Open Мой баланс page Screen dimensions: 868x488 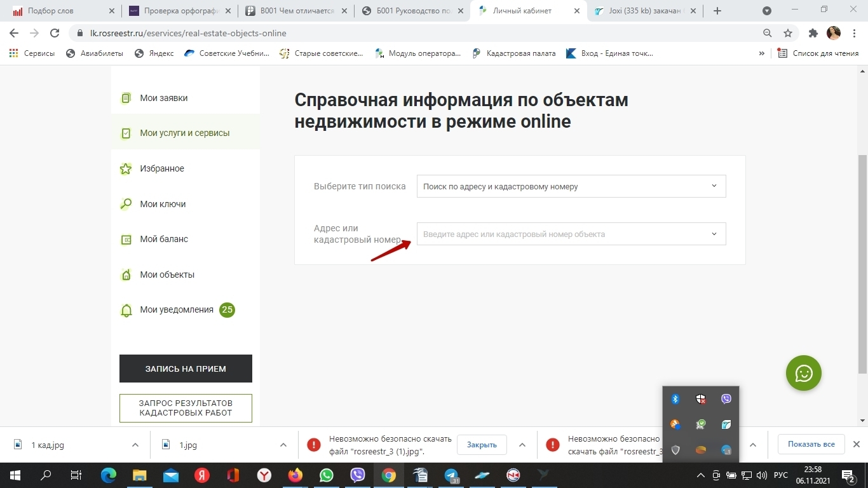[164, 239]
